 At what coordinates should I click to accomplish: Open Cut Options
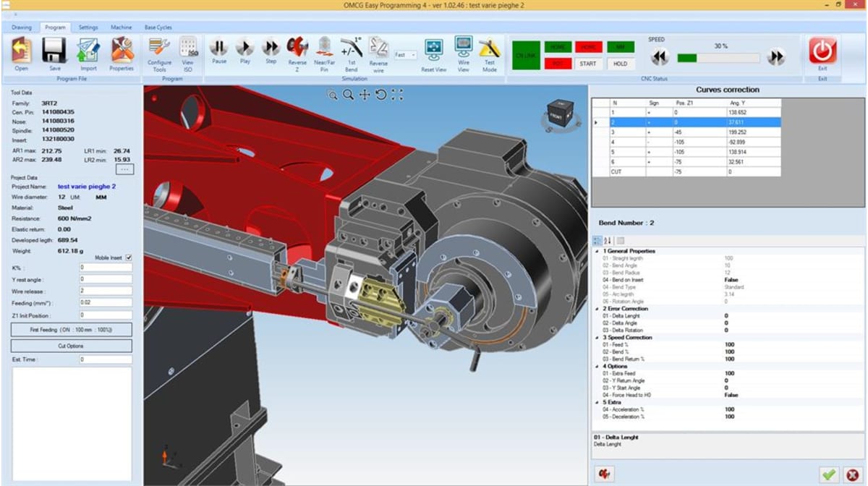(71, 346)
